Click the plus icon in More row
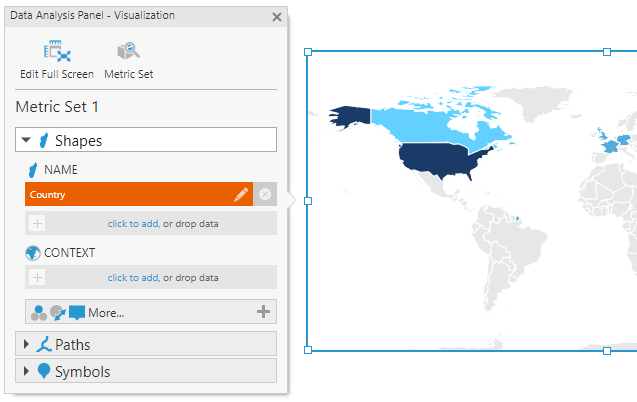 [x=264, y=312]
